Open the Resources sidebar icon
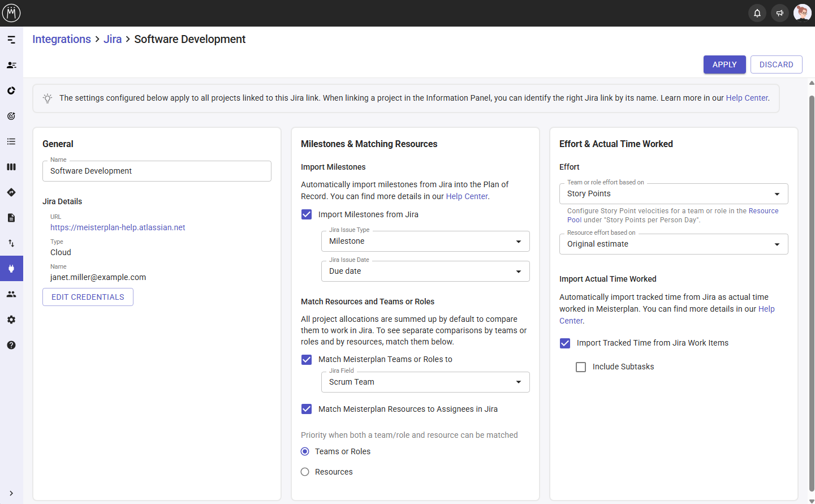815x504 pixels. coord(11,65)
